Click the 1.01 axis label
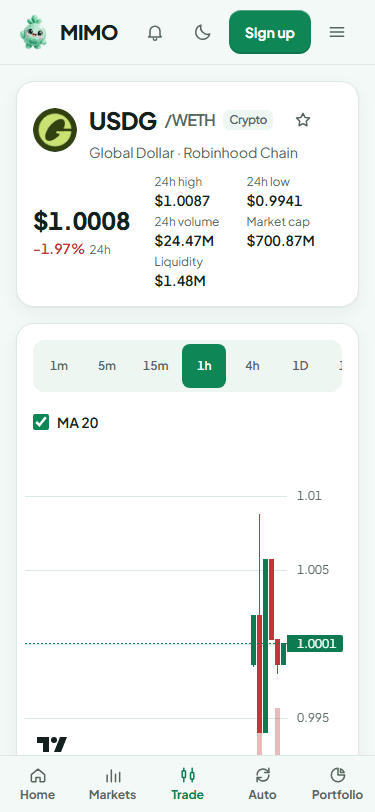Viewport: 375px width, 812px height. pyautogui.click(x=309, y=496)
